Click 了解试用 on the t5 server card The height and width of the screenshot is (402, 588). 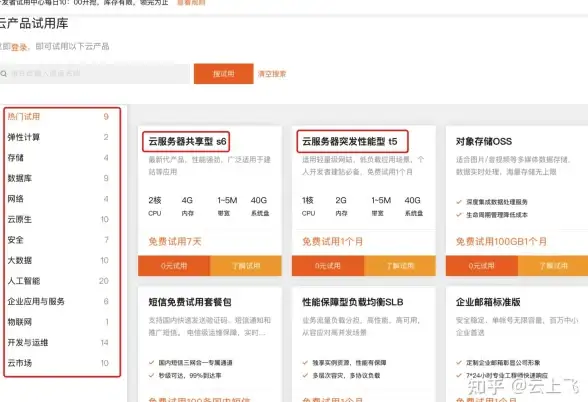pos(400,266)
